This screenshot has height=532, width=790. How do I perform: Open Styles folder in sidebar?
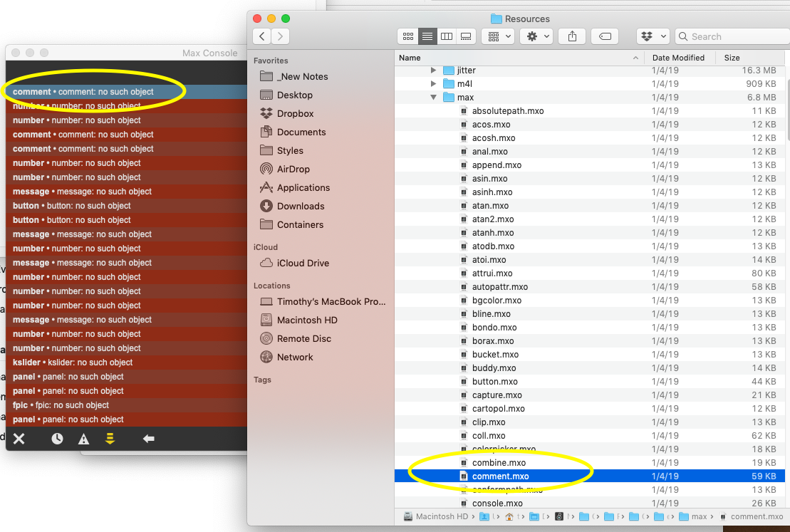pyautogui.click(x=281, y=151)
